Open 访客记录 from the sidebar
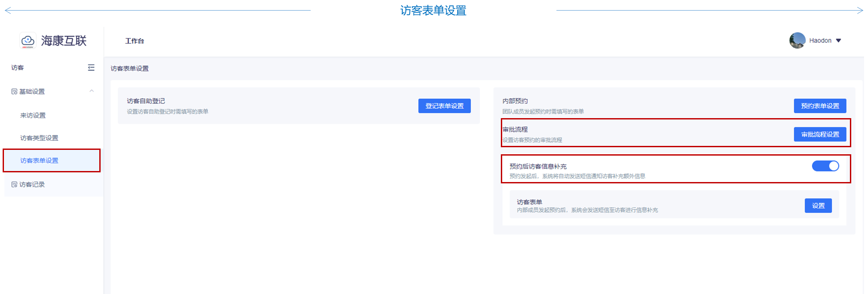This screenshot has width=868, height=294. (32, 185)
